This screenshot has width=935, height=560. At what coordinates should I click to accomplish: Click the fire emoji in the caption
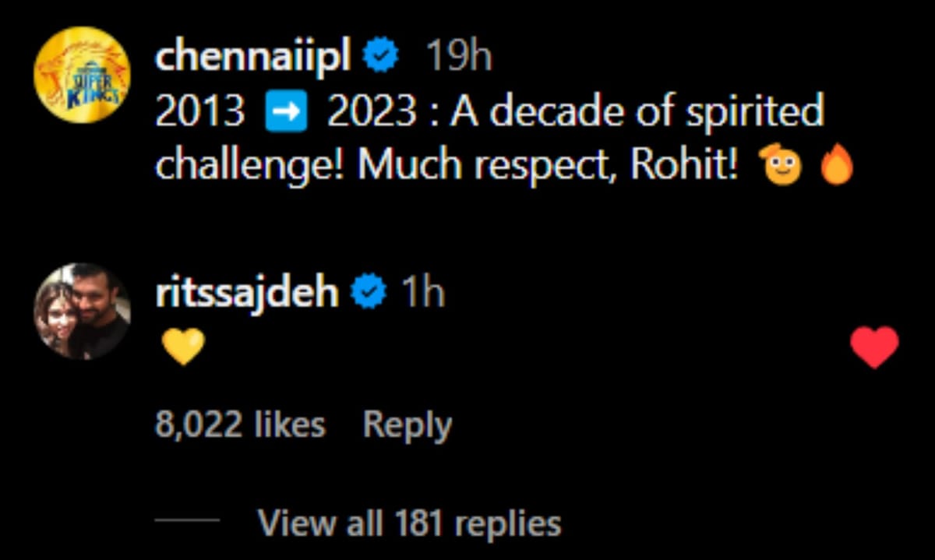pyautogui.click(x=838, y=164)
